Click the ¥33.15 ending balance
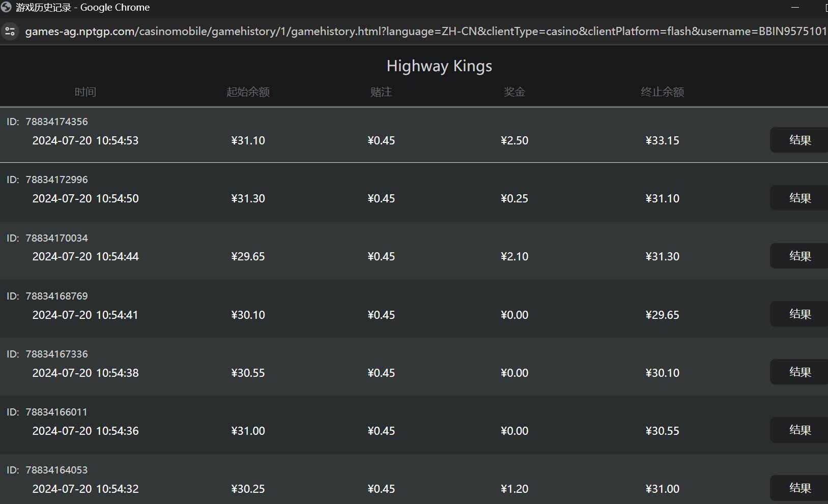Image resolution: width=828 pixels, height=504 pixels. [662, 140]
